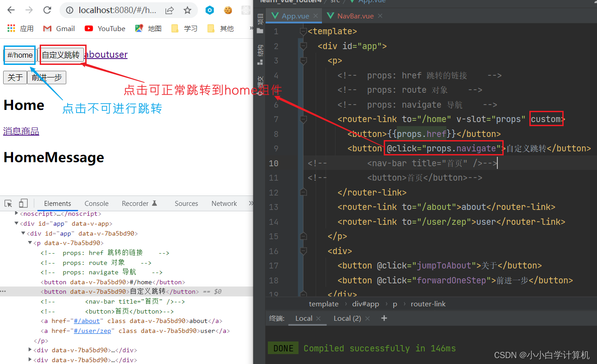
Task: Click the 前进一步 button
Action: [x=46, y=77]
